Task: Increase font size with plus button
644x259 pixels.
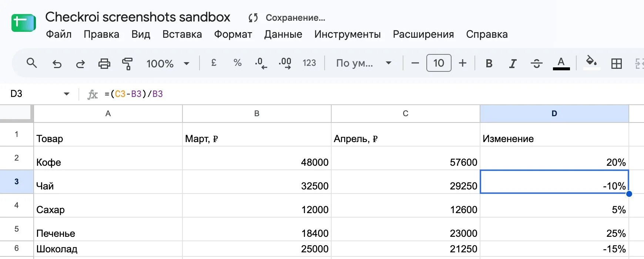Action: point(463,63)
